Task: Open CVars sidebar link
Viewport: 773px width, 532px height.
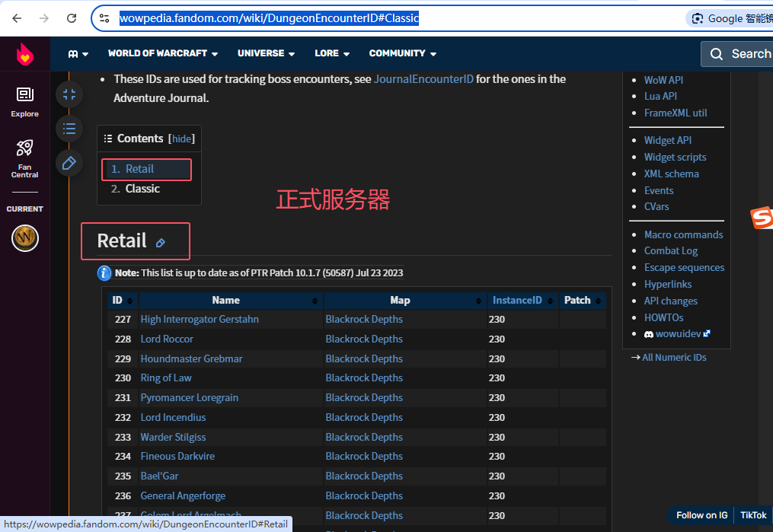Action: coord(656,206)
